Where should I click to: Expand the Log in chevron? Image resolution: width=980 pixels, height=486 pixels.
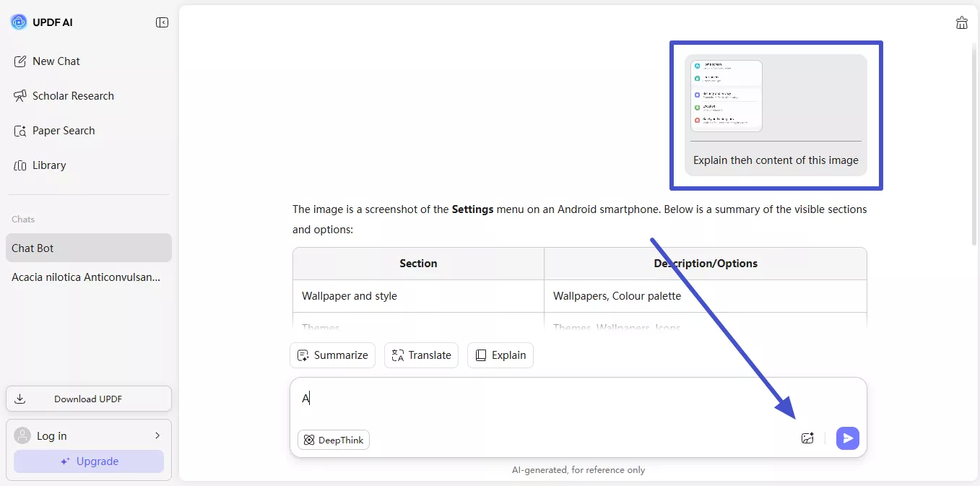pyautogui.click(x=157, y=435)
